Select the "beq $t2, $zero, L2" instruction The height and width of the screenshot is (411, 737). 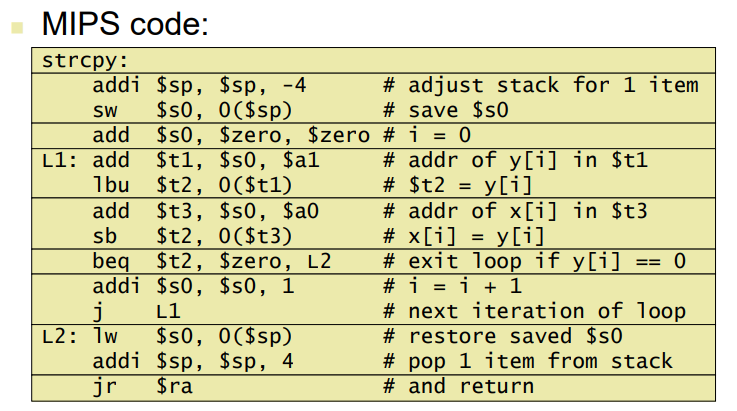click(211, 261)
